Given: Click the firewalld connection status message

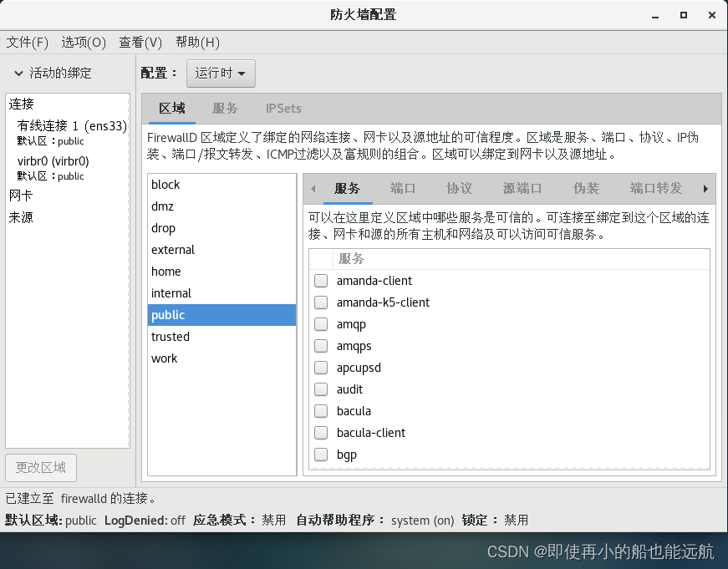Looking at the screenshot, I should click(x=81, y=499).
